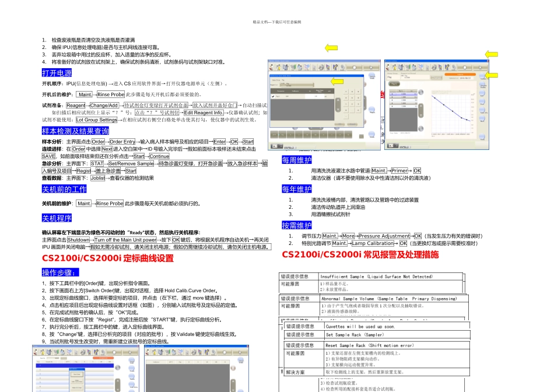Click the play button in the calibration order dialog window toolbar
This screenshot has width=554, height=392.
point(370,67)
